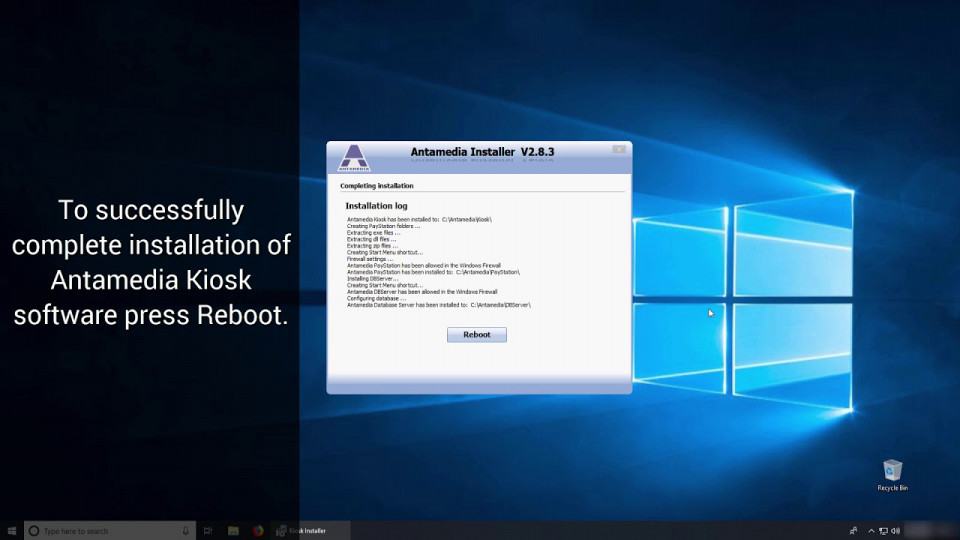Image resolution: width=960 pixels, height=540 pixels.
Task: Click log line 'Antamedia Kiosk has been installed to'
Action: click(419, 219)
